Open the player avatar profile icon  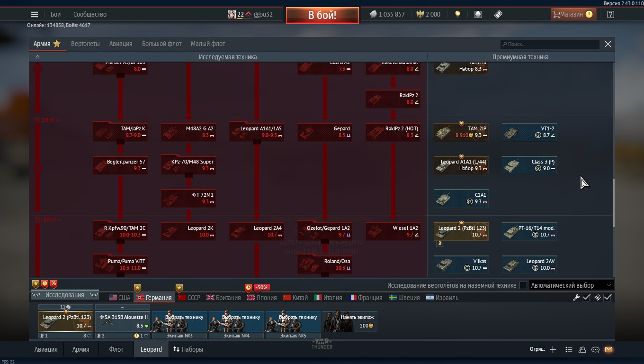(232, 14)
